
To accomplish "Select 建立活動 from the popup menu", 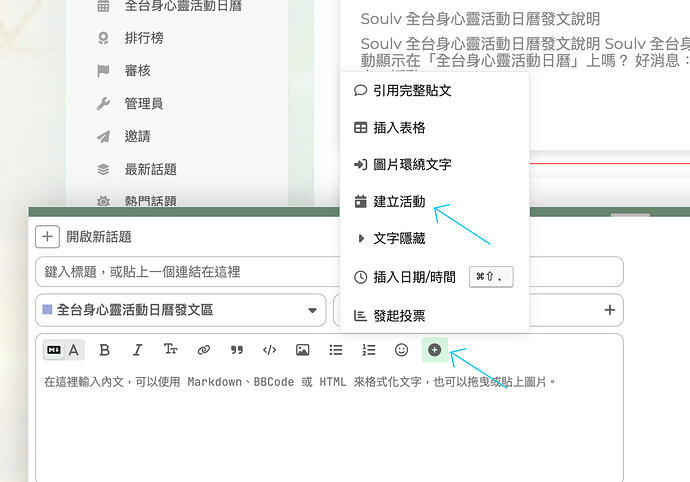I will click(398, 202).
